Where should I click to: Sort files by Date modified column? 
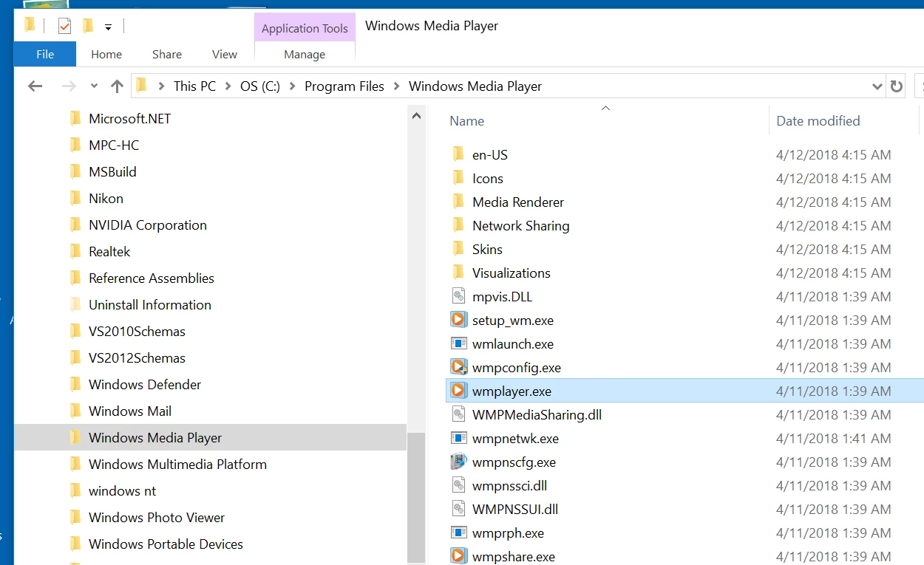point(818,121)
